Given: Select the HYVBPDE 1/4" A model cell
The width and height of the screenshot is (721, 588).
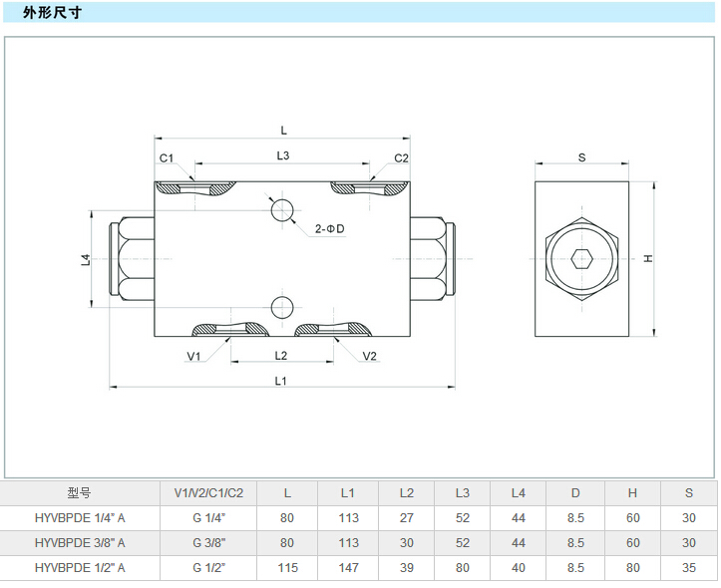Looking at the screenshot, I should pos(80,518).
